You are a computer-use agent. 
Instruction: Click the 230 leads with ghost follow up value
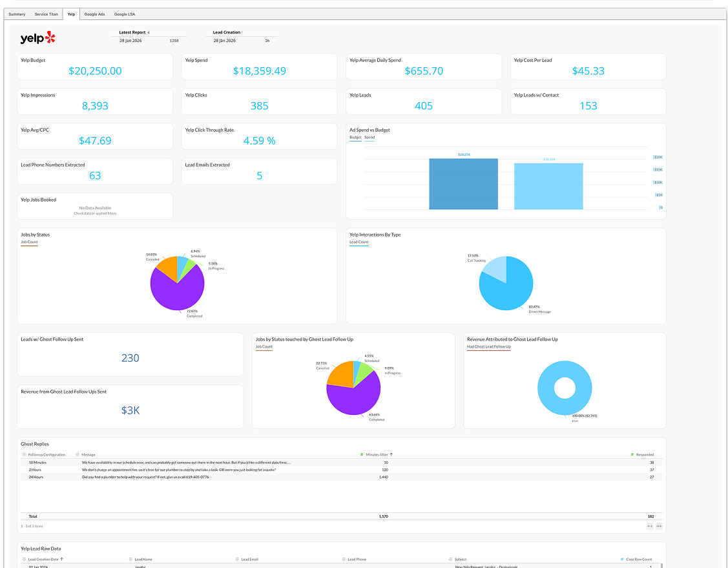click(130, 358)
